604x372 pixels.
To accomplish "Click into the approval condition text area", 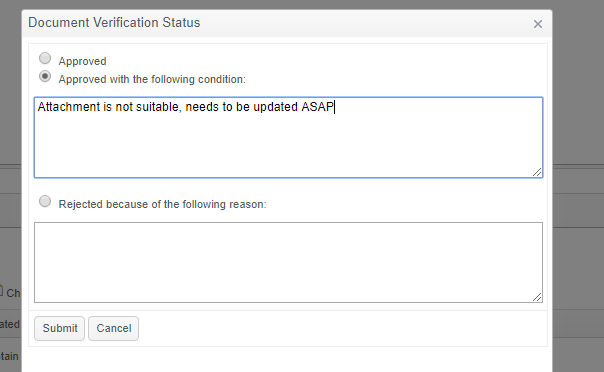I will (289, 137).
